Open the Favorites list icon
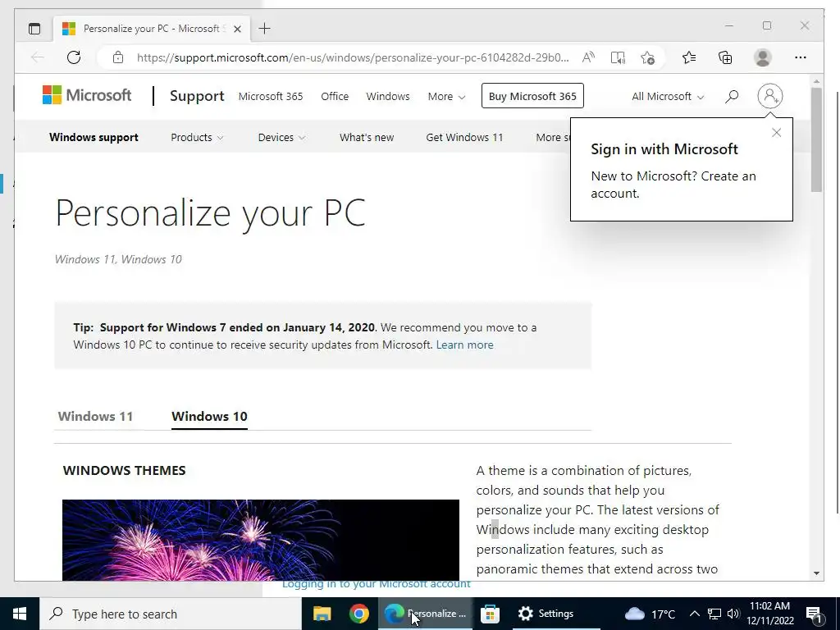The width and height of the screenshot is (840, 630). click(689, 57)
